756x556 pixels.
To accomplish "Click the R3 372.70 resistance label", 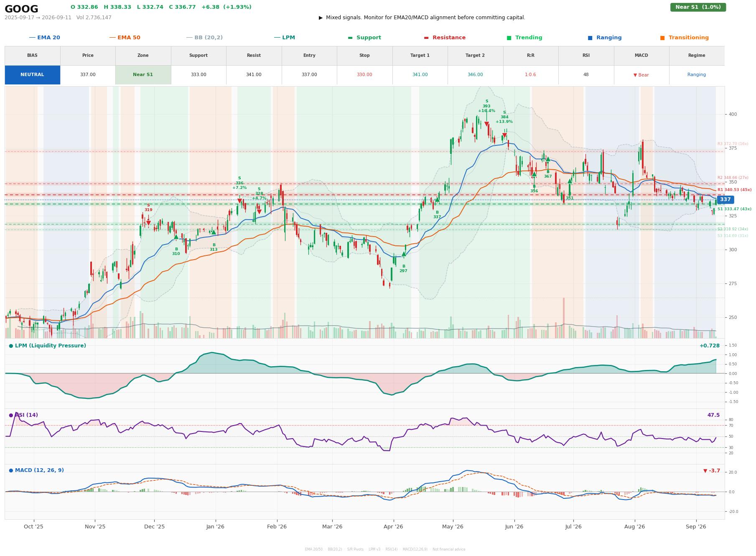I will (x=733, y=144).
